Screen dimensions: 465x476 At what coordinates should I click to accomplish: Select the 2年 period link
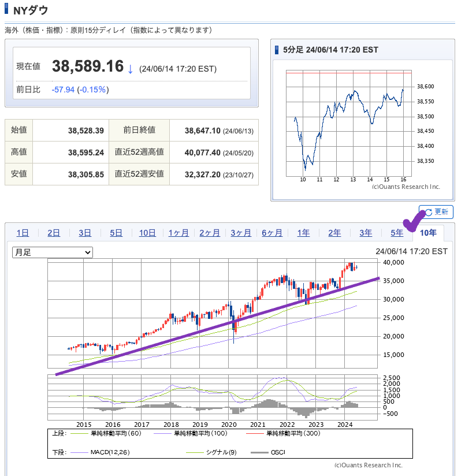pos(334,233)
